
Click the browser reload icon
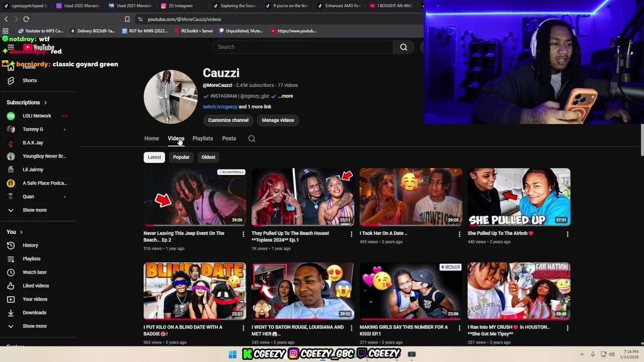[26, 19]
